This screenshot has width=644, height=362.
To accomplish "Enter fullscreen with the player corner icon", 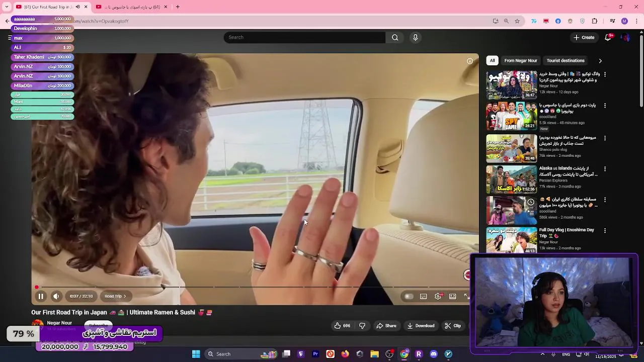I will coord(466,296).
